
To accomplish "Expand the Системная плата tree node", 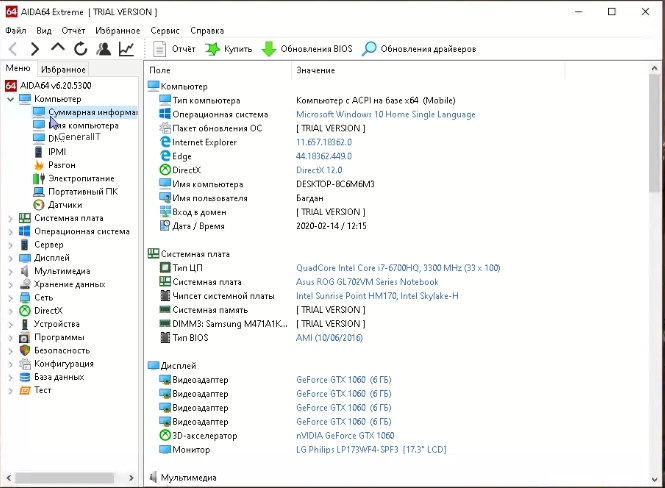I will coord(11,218).
